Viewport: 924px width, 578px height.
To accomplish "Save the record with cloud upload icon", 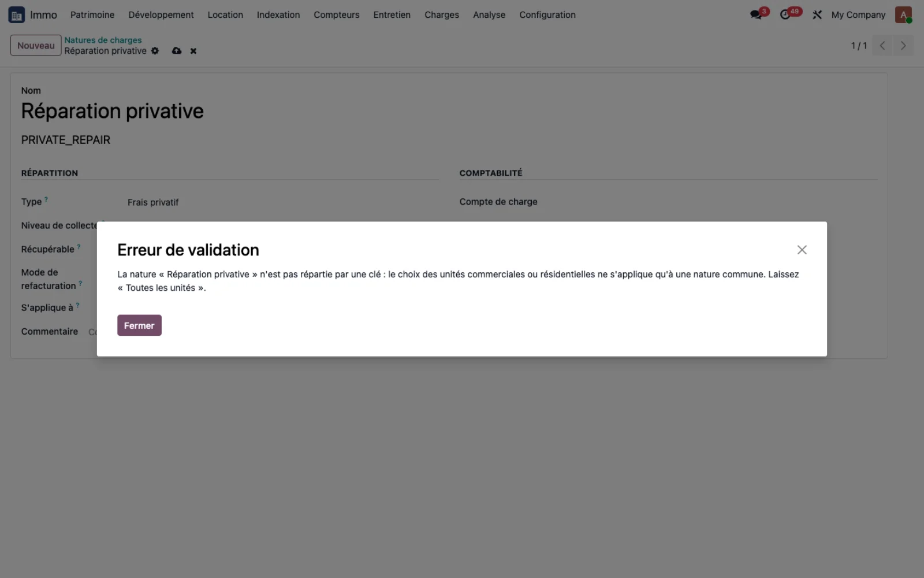I will 177,51.
